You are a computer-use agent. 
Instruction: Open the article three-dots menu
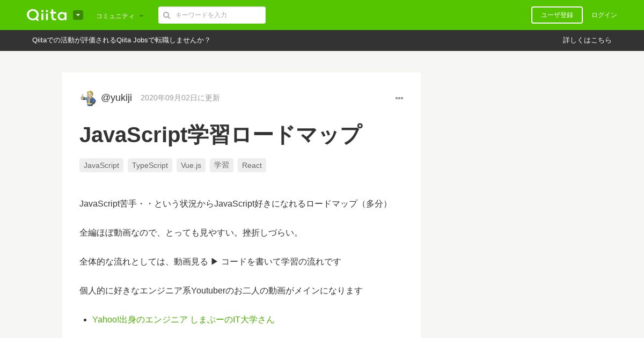click(399, 98)
